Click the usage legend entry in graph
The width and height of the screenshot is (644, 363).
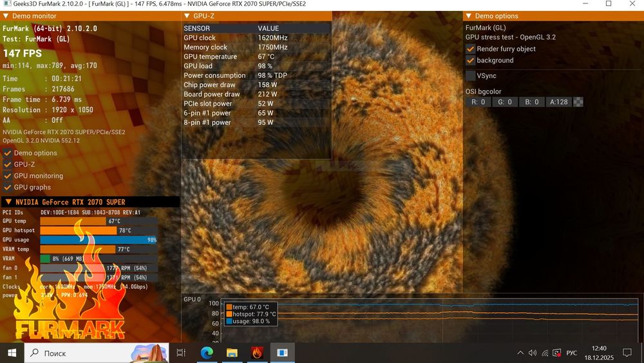(x=248, y=321)
